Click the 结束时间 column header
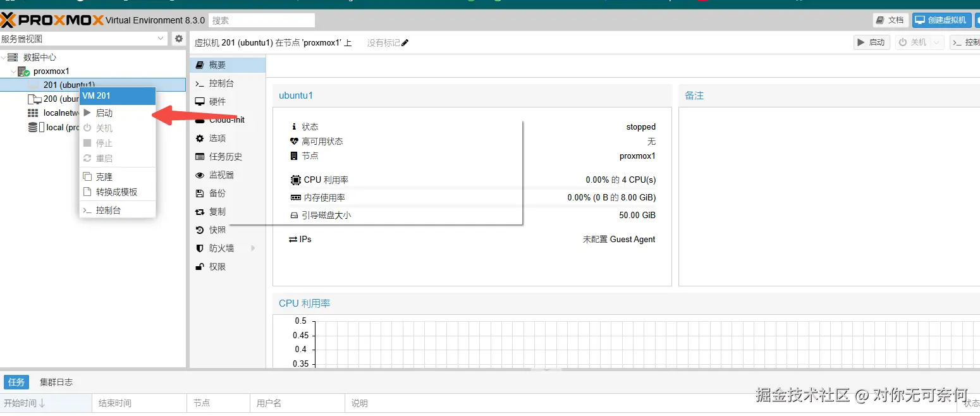The image size is (980, 416). (x=139, y=403)
